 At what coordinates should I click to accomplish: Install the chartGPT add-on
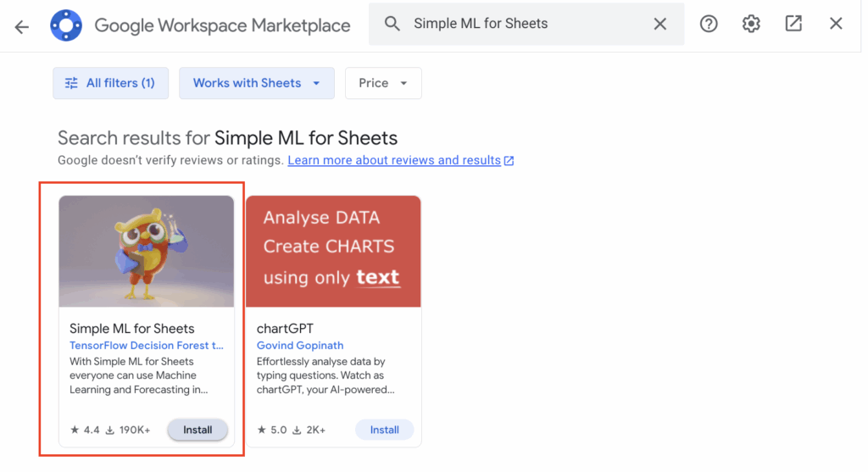pyautogui.click(x=384, y=430)
